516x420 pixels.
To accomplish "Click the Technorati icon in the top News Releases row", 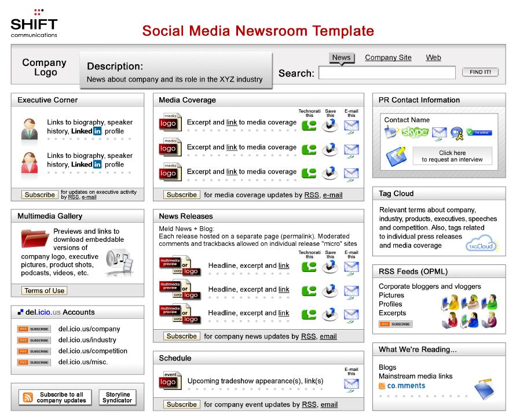I will click(309, 267).
